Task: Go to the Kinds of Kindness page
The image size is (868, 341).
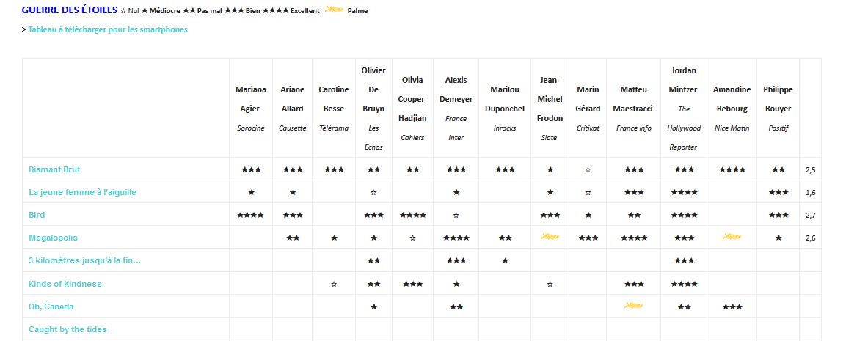Action: [65, 284]
